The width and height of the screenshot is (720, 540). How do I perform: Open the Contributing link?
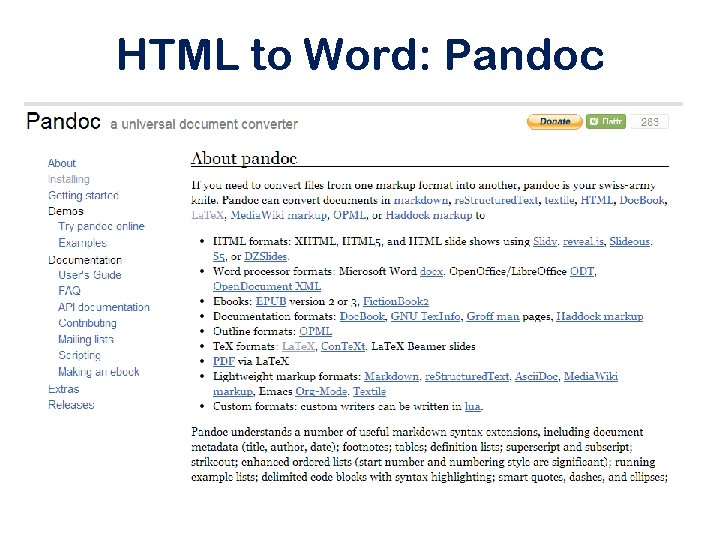pyautogui.click(x=87, y=323)
